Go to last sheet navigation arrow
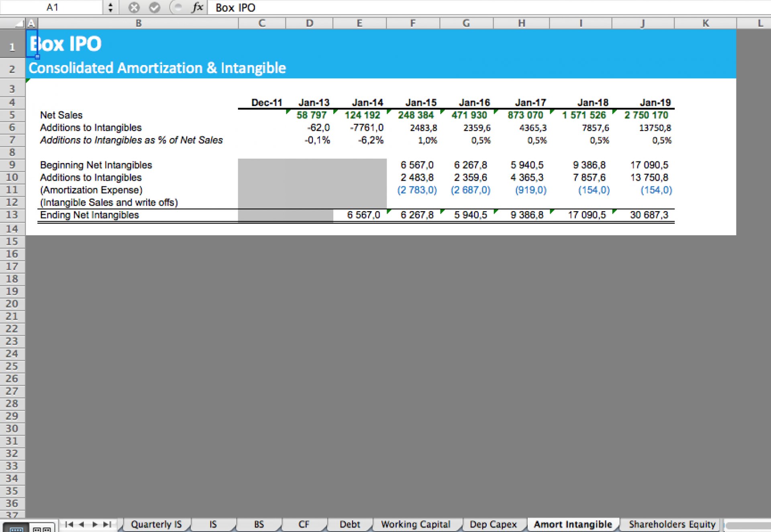771x532 pixels. pyautogui.click(x=107, y=524)
